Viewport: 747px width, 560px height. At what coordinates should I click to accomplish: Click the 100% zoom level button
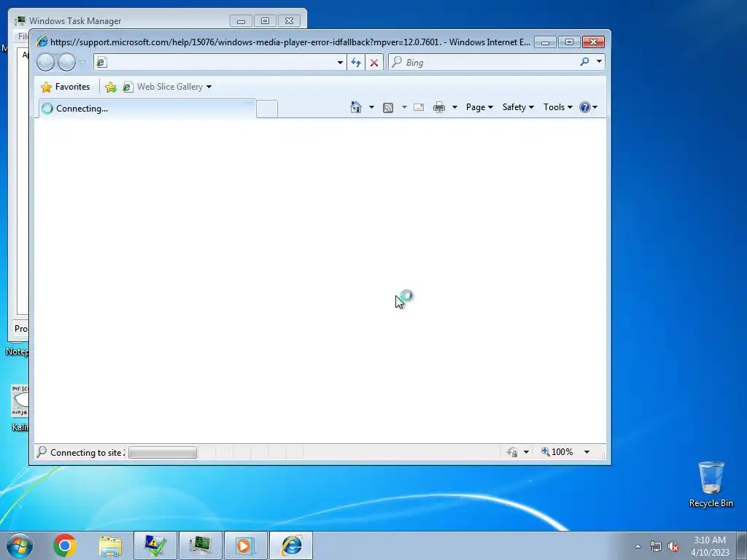557,452
